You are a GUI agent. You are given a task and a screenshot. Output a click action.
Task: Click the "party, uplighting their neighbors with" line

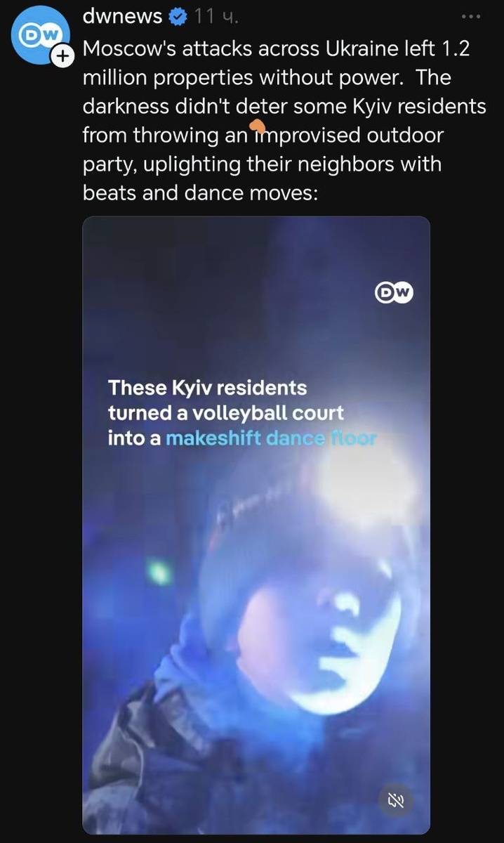point(262,163)
